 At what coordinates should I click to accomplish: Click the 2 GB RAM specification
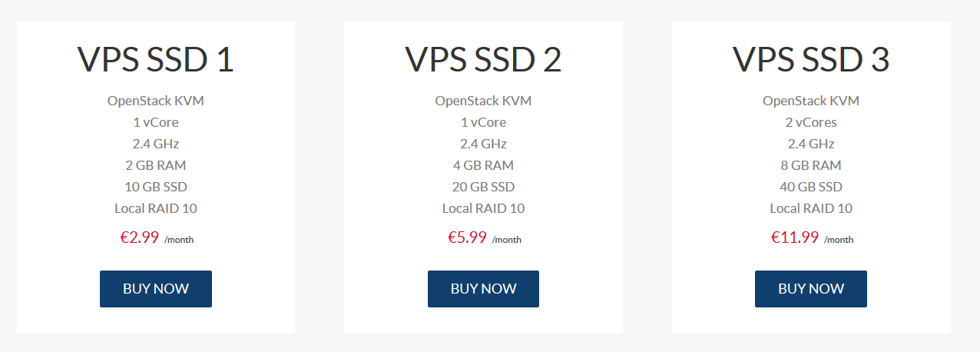tap(156, 165)
